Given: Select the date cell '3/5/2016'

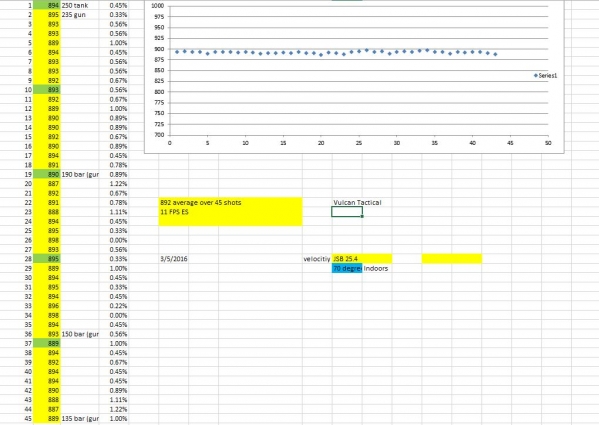Looking at the screenshot, I should coord(174,259).
